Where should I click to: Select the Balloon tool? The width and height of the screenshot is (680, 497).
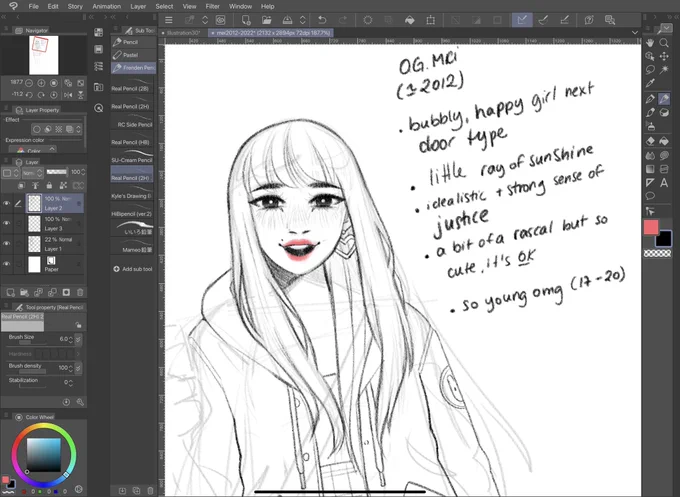click(650, 196)
